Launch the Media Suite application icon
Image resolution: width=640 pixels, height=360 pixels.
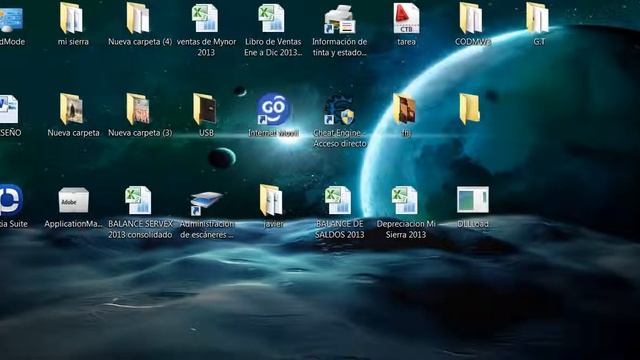(11, 200)
